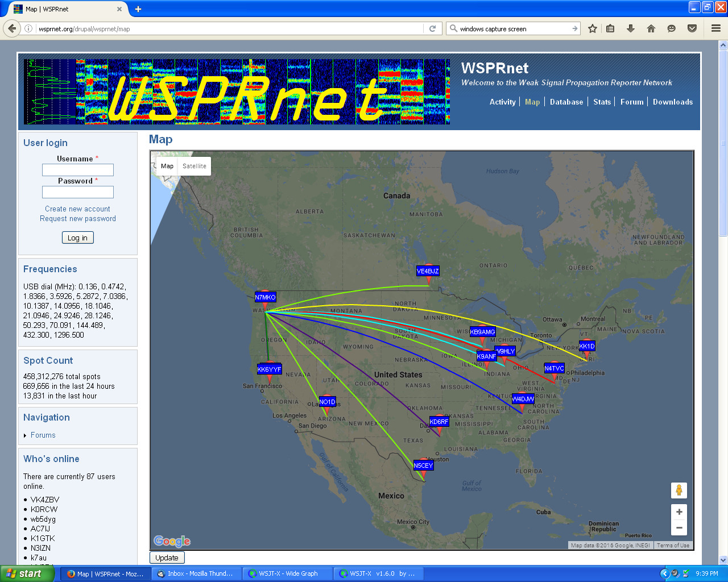
Task: Switch to Inbox - Mozilla Thunderbird taskbar item
Action: 196,573
